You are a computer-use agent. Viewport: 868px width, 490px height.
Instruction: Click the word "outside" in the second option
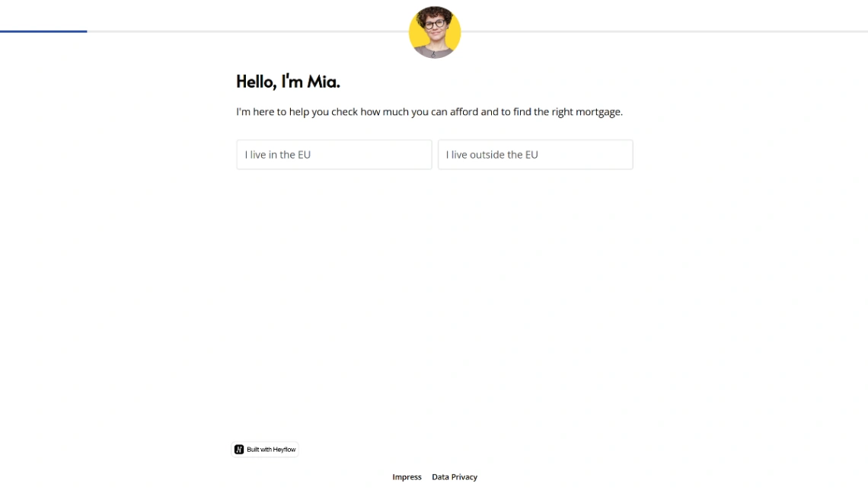pyautogui.click(x=487, y=155)
